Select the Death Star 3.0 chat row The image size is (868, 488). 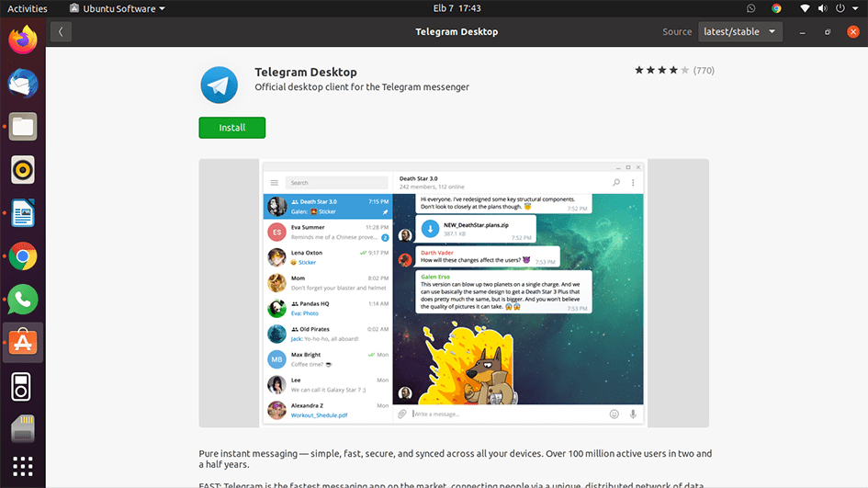tap(328, 206)
